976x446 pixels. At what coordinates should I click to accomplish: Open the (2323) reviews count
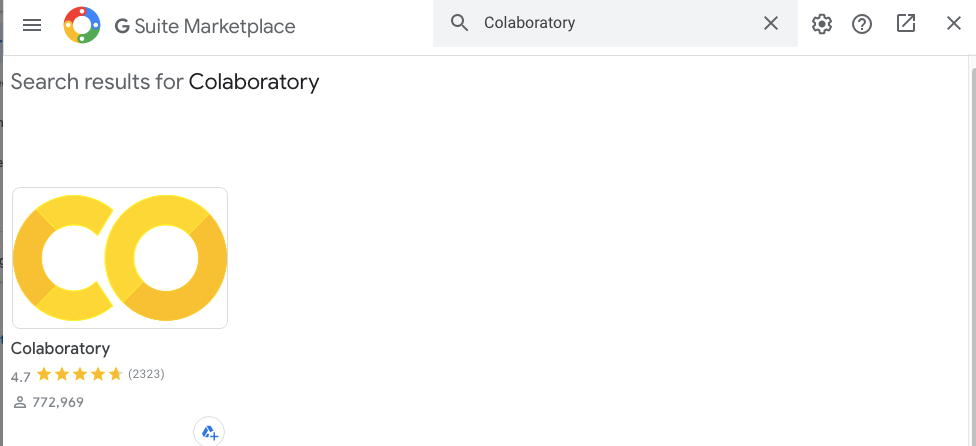pos(146,374)
